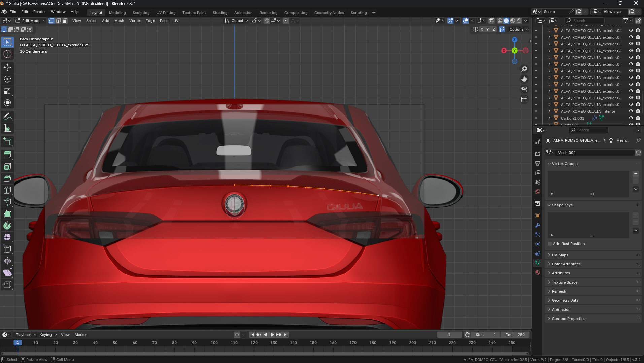Open Global transform orientation dropdown

237,21
